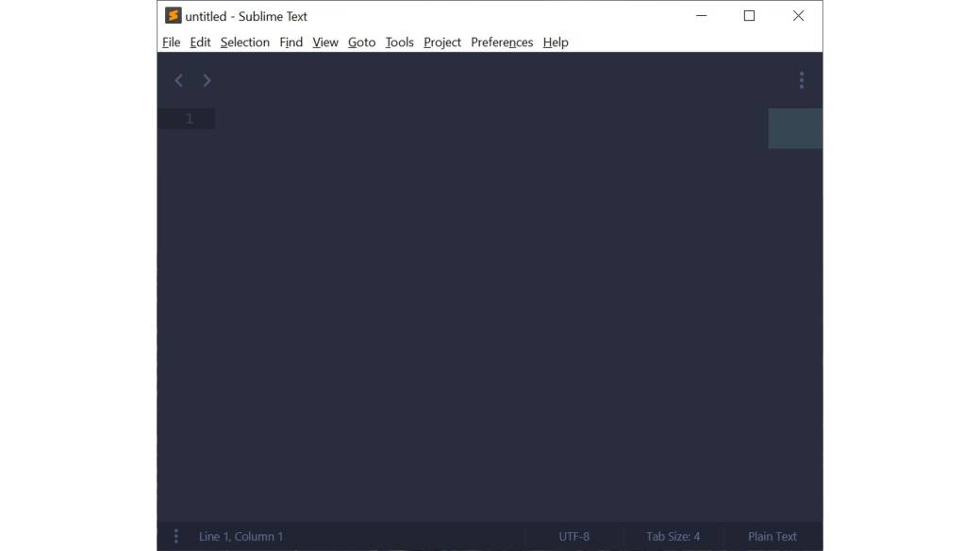Open the Edit menu

(x=200, y=42)
